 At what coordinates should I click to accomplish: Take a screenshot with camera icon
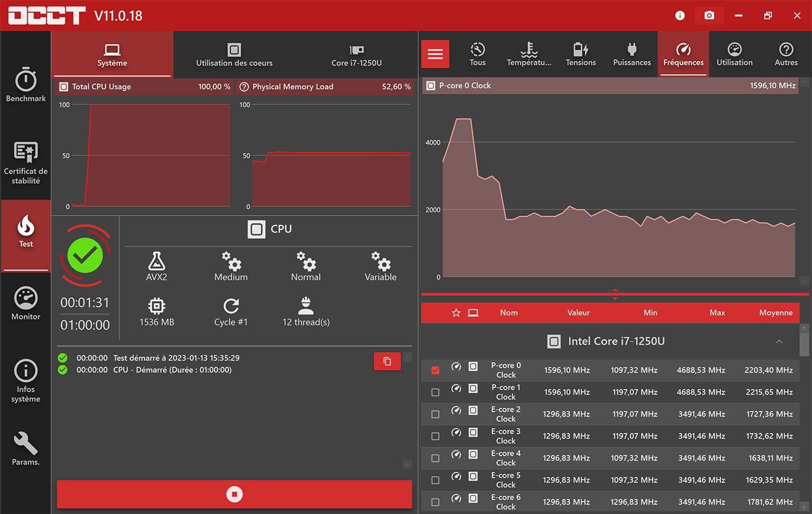pos(709,16)
